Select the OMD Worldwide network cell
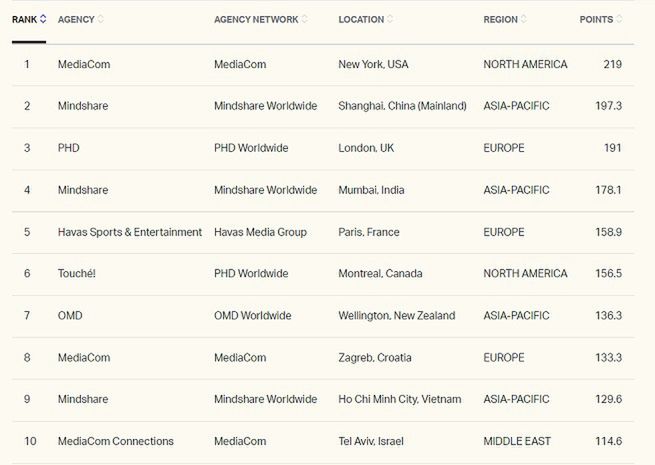655x465 pixels. click(x=252, y=315)
